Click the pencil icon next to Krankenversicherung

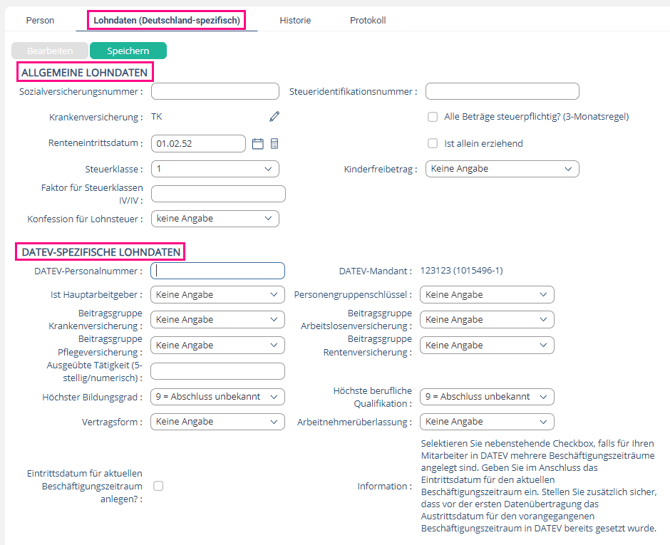274,117
